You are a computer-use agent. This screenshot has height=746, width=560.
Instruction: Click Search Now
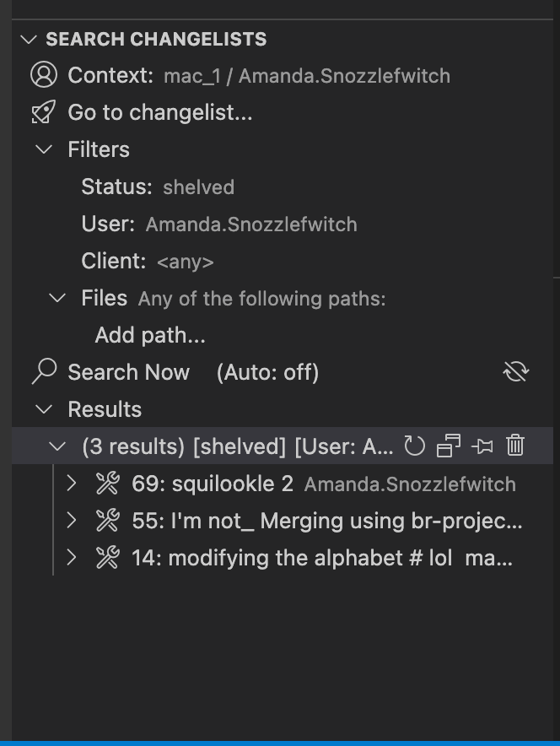coord(128,372)
